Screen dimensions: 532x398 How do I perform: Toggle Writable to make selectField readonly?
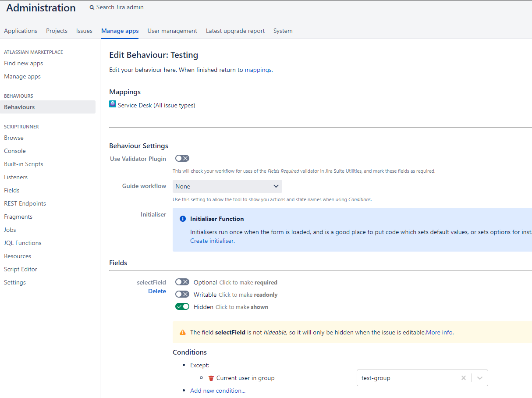pos(182,294)
